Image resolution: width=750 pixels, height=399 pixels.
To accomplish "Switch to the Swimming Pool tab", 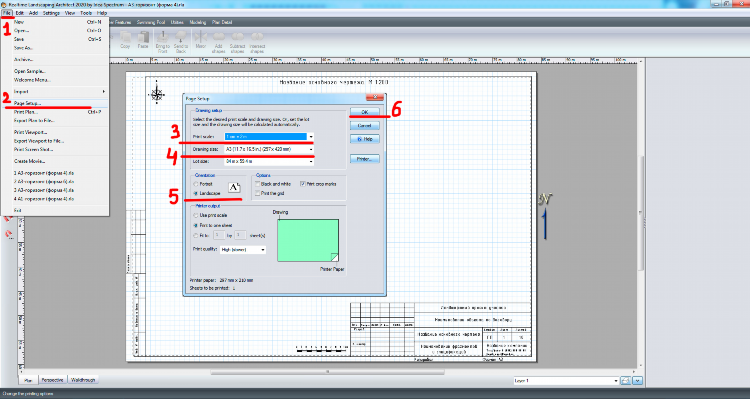I will pyautogui.click(x=151, y=22).
